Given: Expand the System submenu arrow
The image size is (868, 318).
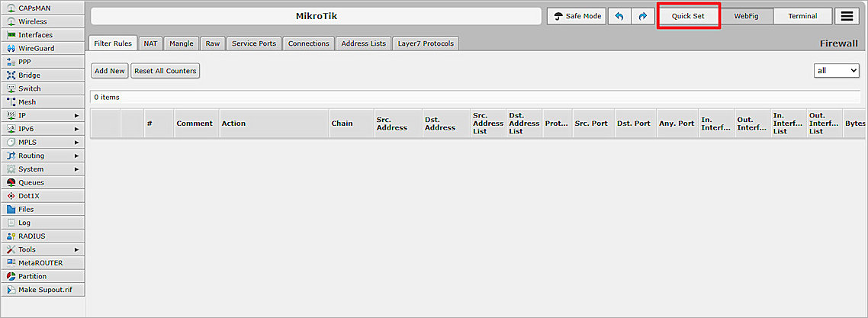Looking at the screenshot, I should pos(77,169).
